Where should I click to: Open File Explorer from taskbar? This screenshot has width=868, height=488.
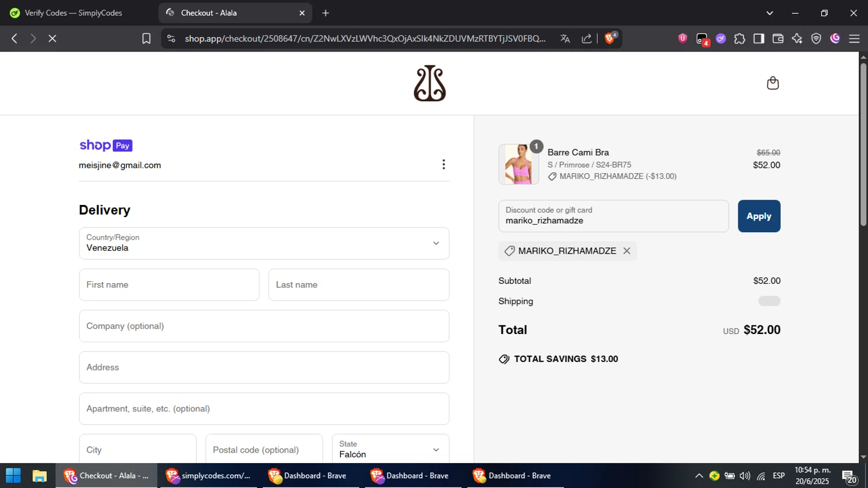tap(39, 476)
